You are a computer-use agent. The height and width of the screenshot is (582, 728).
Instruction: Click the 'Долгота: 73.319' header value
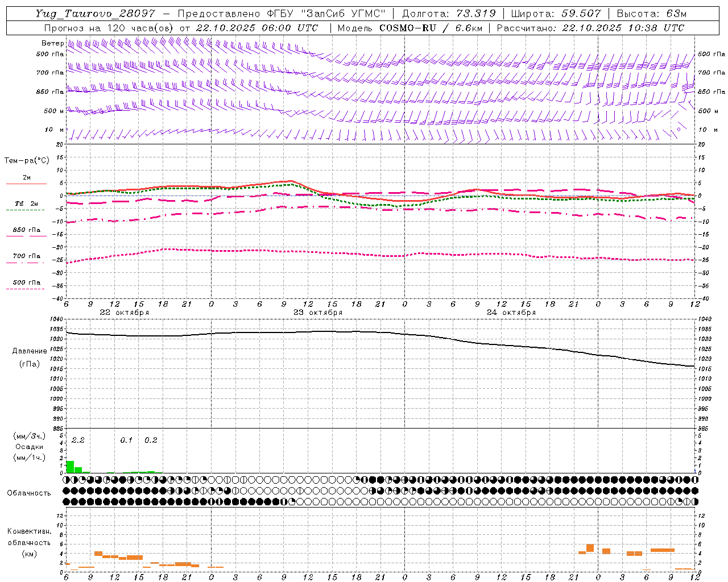pyautogui.click(x=449, y=14)
